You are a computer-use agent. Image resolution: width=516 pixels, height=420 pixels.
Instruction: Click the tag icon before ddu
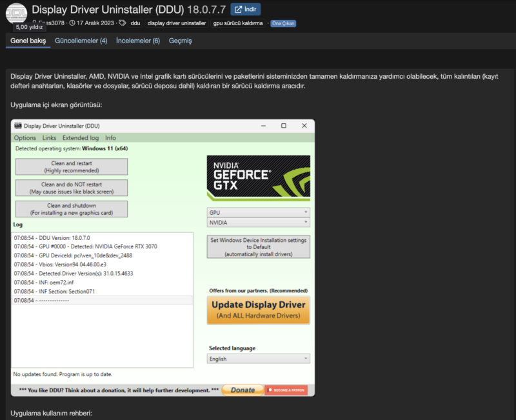tap(123, 23)
